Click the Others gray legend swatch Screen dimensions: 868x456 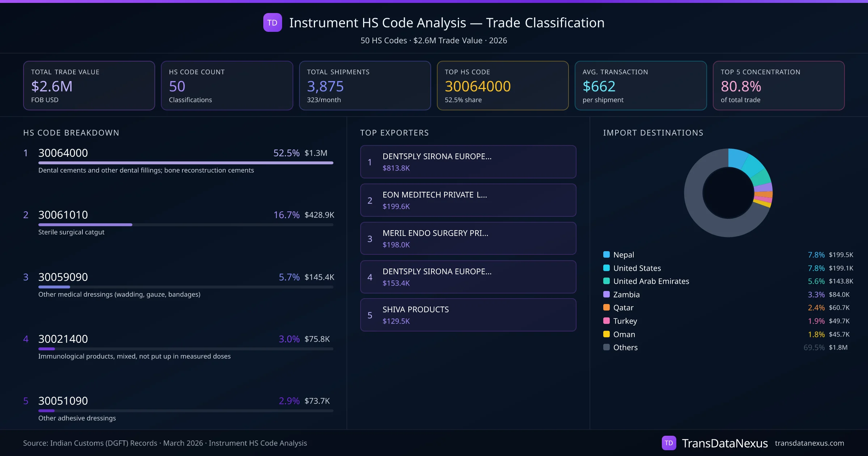click(607, 347)
